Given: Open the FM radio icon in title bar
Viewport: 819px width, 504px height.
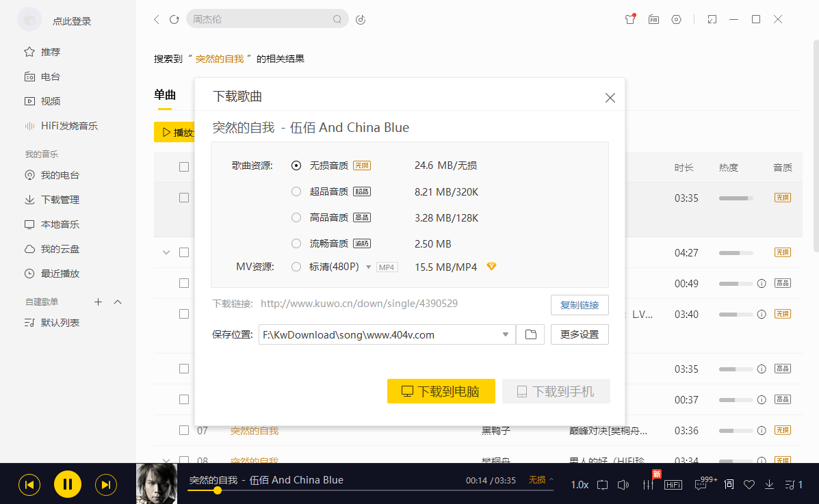Looking at the screenshot, I should point(653,20).
